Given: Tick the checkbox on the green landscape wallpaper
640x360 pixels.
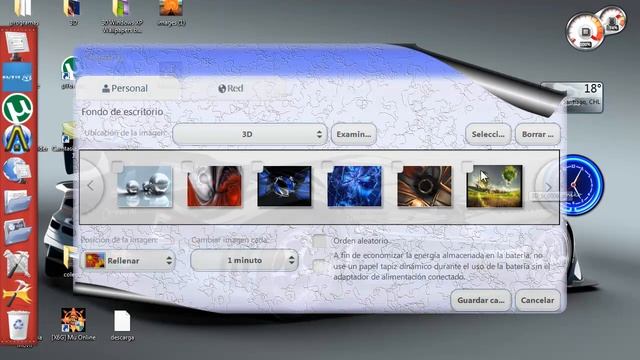Looking at the screenshot, I should tap(467, 167).
